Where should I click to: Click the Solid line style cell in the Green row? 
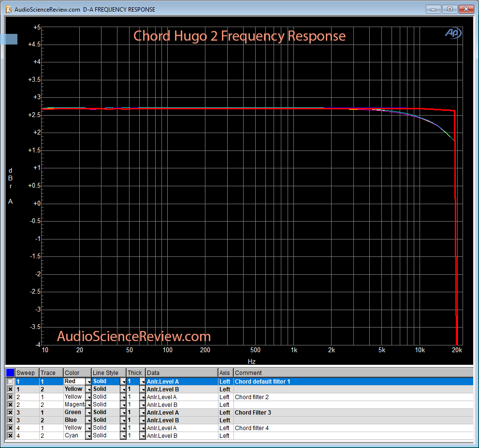(x=106, y=413)
